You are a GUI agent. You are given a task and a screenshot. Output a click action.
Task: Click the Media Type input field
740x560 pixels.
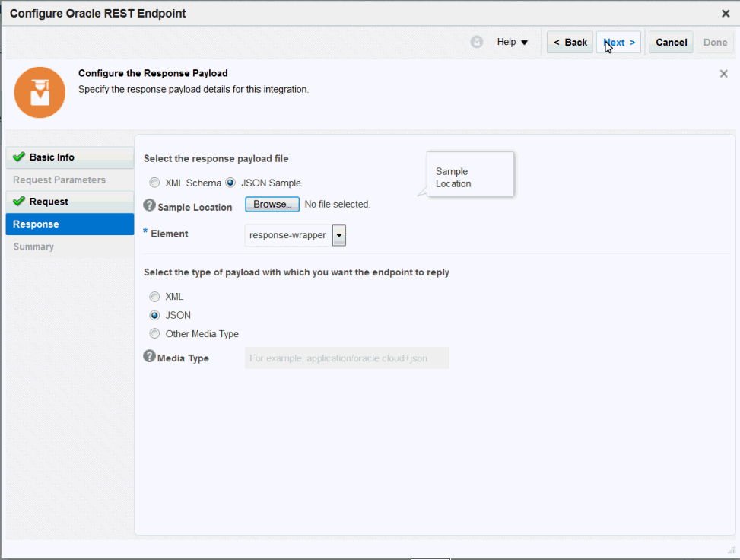347,358
